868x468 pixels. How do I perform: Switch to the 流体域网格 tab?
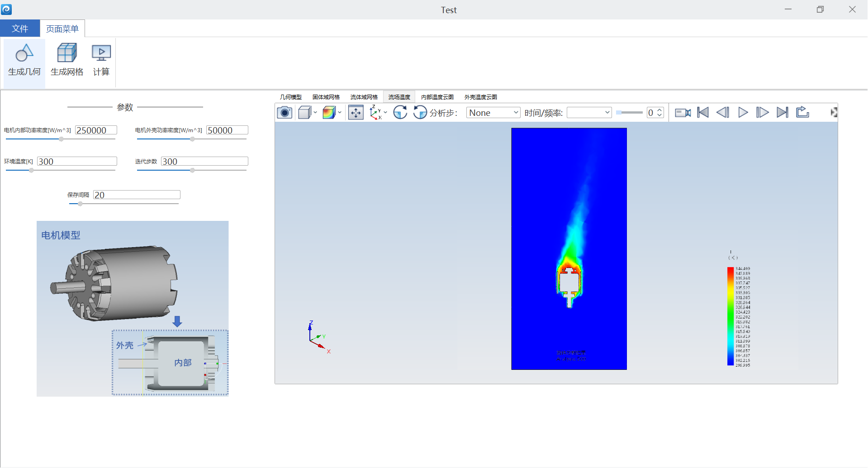(x=364, y=97)
